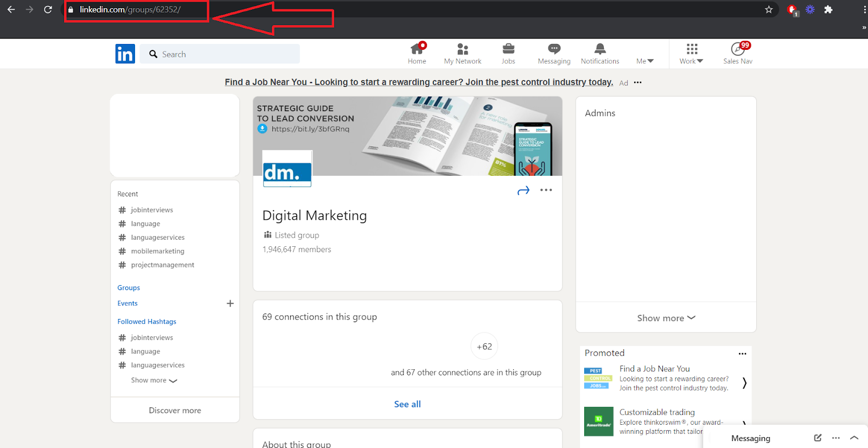Image resolution: width=868 pixels, height=448 pixels.
Task: Open the Followed Hashtags link
Action: click(147, 322)
